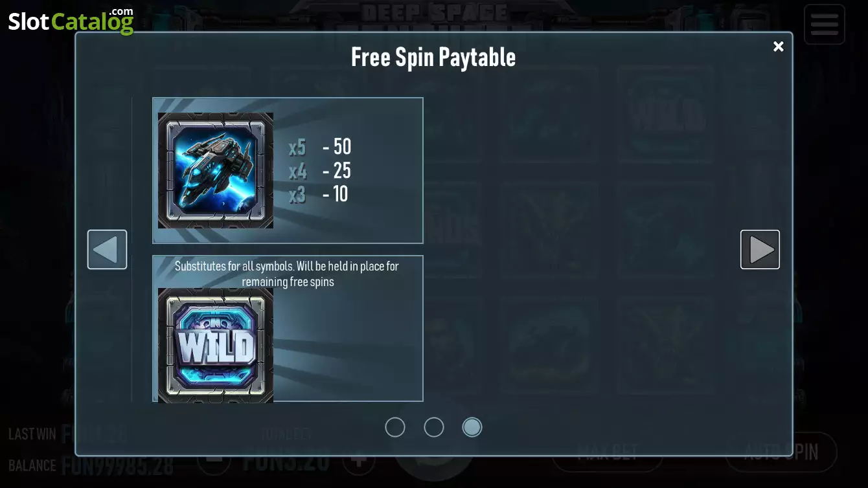Select the third highlighted page indicator dot
The image size is (868, 488).
click(x=472, y=427)
